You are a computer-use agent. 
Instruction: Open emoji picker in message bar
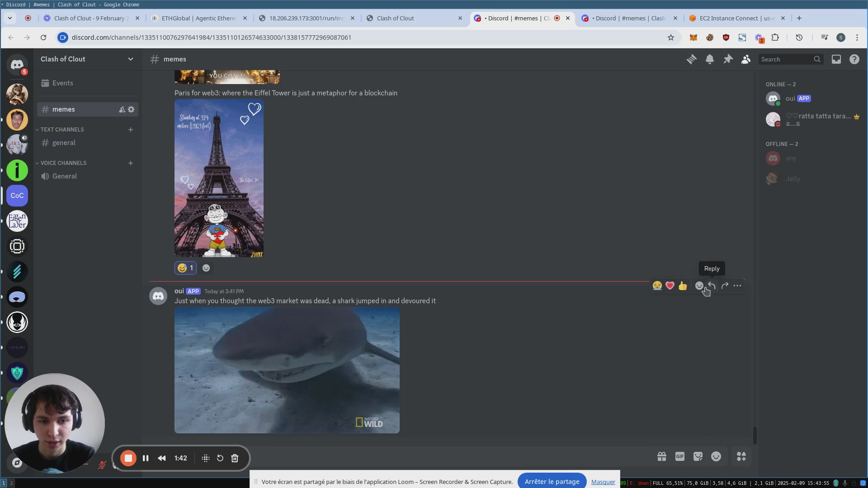[716, 457]
